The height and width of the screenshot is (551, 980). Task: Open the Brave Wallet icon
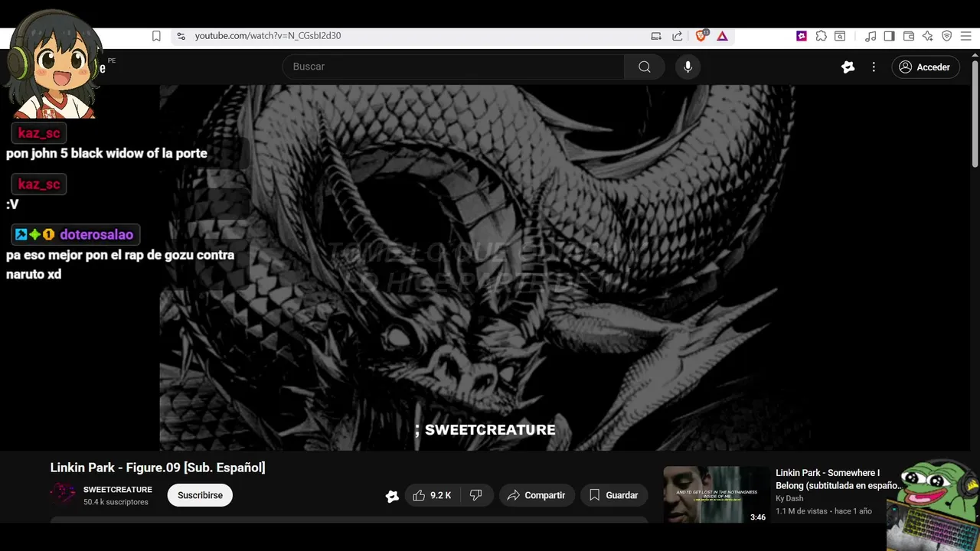click(x=909, y=36)
